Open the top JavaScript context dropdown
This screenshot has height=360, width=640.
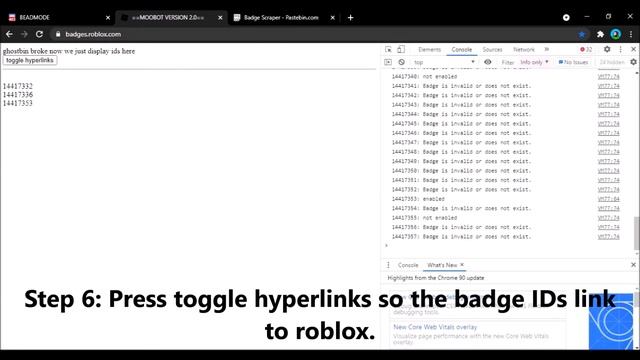[444, 62]
